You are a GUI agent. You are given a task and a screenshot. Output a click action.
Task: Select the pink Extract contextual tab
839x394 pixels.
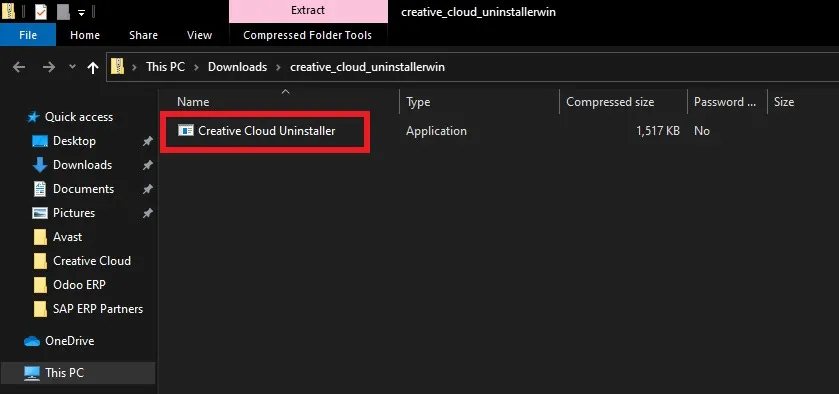[x=308, y=11]
